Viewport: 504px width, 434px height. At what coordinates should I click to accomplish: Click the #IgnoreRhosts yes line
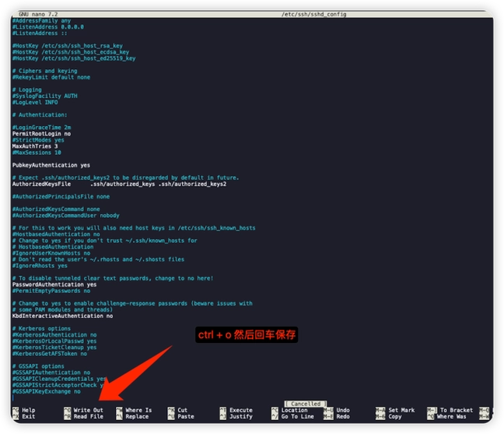point(40,266)
